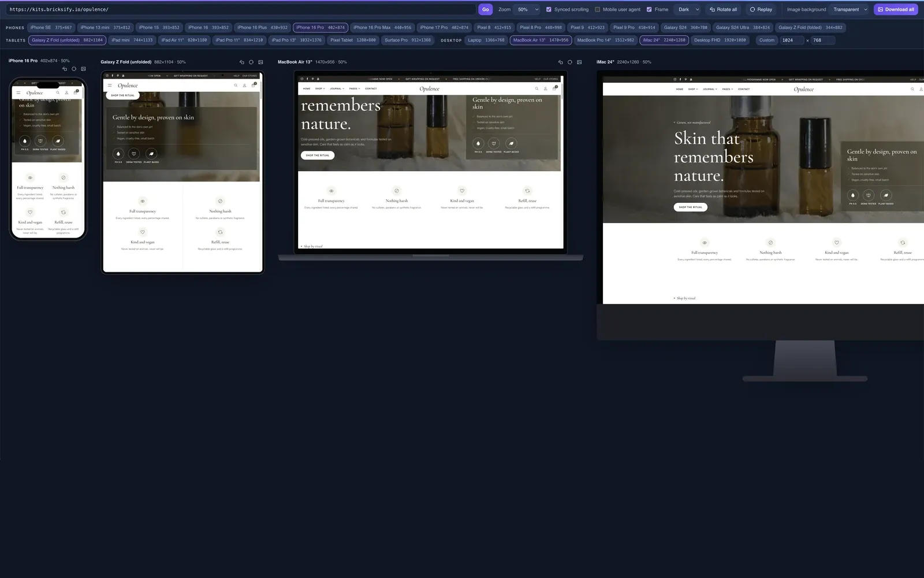Select Surface Pro 912×1368 chip
Screen dimensions: 924x578
pyautogui.click(x=408, y=40)
